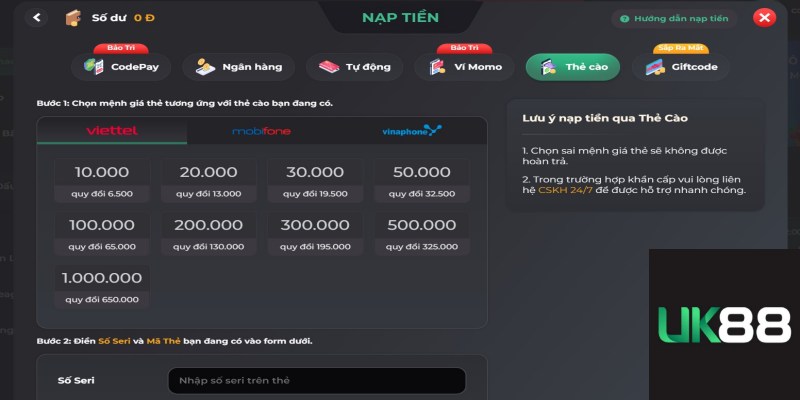Choose the 50.000 card denomination
Screen dimensions: 800x400
coord(422,181)
